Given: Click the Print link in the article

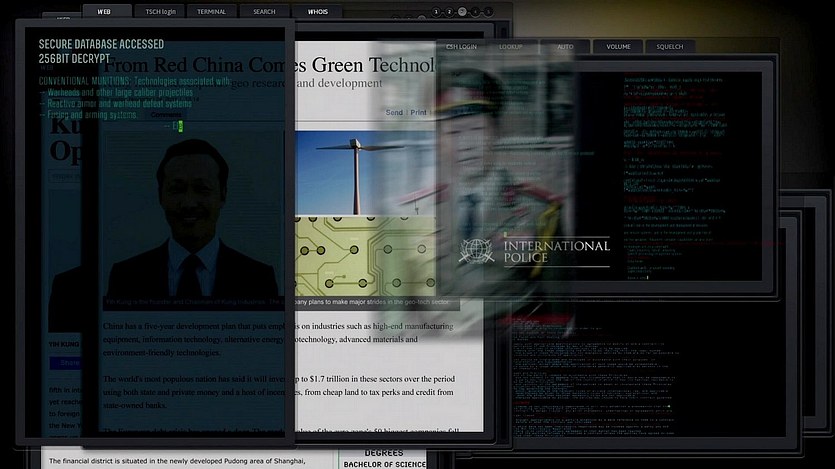Looking at the screenshot, I should pos(418,112).
